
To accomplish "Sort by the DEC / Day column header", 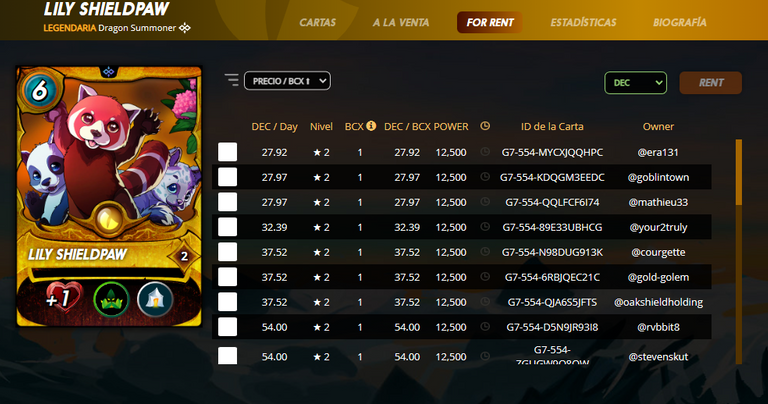I will 274,126.
